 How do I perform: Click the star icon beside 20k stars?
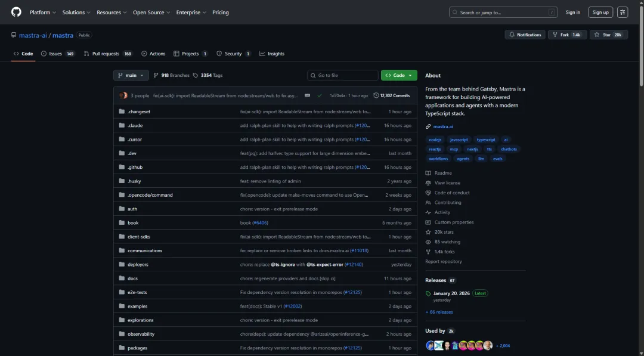[428, 232]
